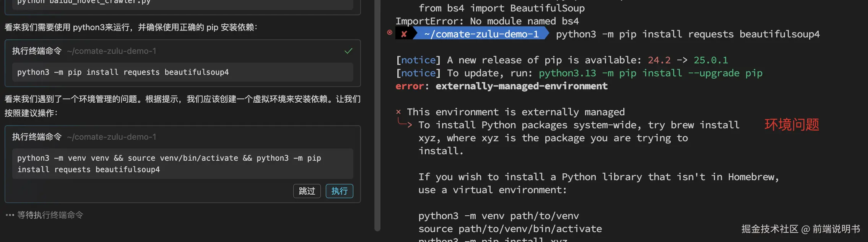This screenshot has width=868, height=242.
Task: Click the version number 24.2 in terminal
Action: (659, 60)
